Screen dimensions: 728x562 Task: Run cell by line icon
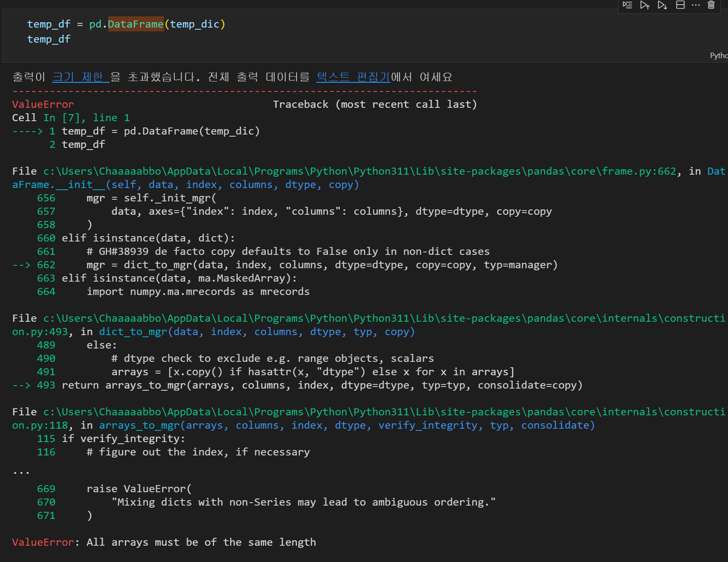pyautogui.click(x=627, y=5)
